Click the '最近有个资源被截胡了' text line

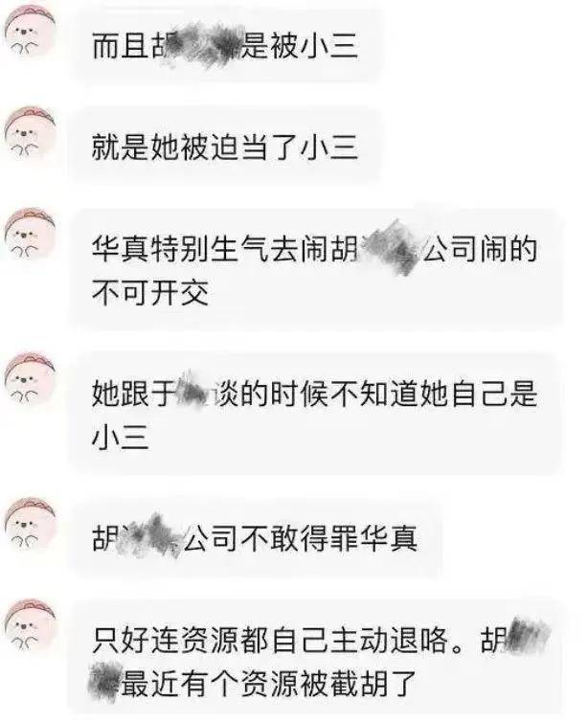tap(268, 683)
